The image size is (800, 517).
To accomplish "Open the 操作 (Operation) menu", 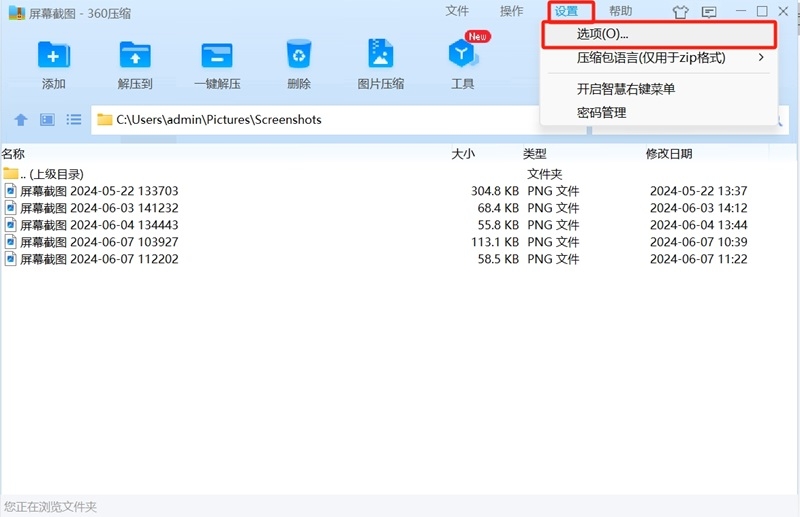I will pos(511,11).
